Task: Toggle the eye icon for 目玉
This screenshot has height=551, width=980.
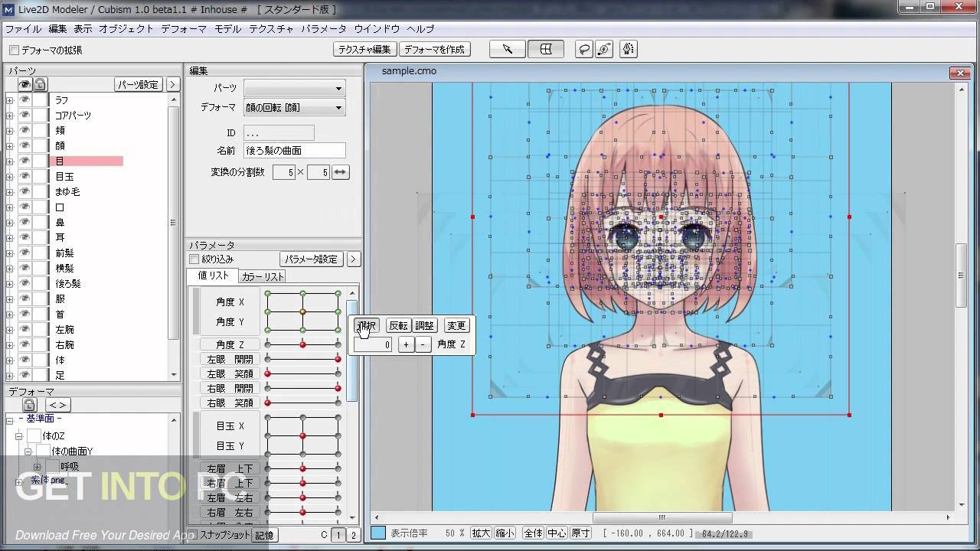Action: [x=24, y=176]
